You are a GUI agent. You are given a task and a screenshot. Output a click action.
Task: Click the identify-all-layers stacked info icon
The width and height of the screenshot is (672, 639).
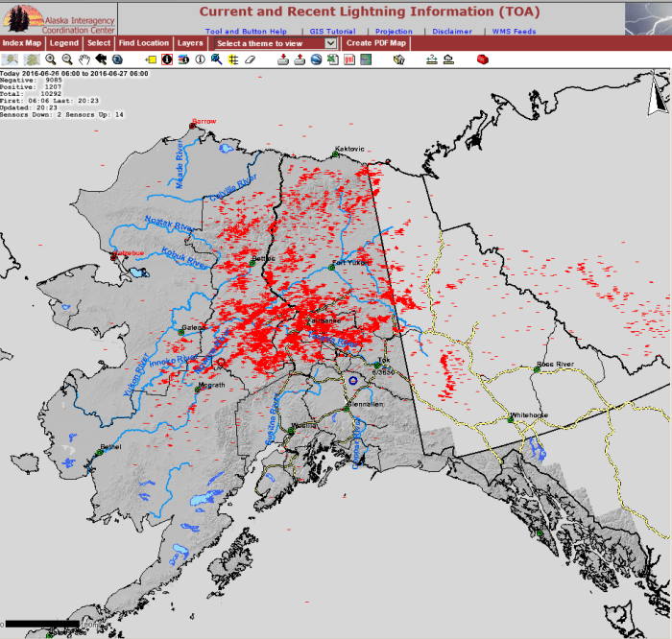(x=183, y=59)
